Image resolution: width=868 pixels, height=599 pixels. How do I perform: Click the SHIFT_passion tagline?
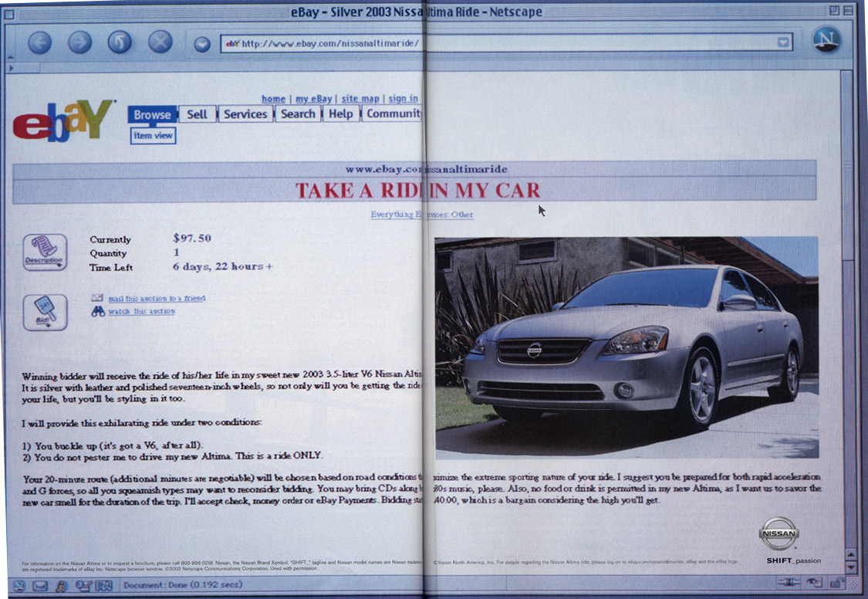pos(793,561)
